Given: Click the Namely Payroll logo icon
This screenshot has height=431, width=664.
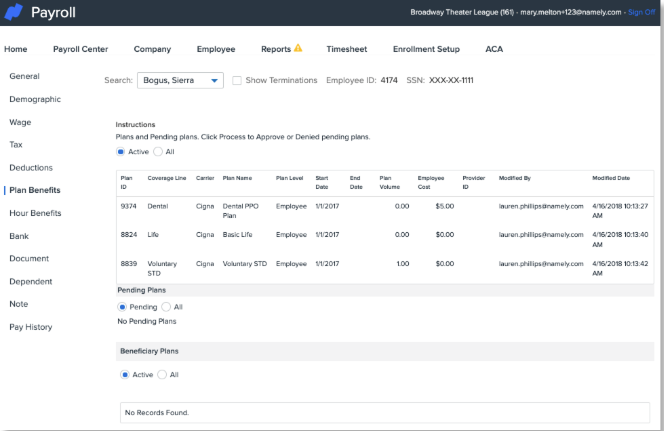Looking at the screenshot, I should (x=14, y=13).
